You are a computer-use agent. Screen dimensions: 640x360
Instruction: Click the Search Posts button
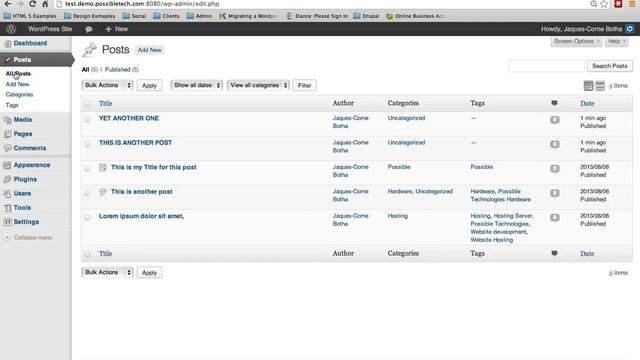[x=610, y=66]
